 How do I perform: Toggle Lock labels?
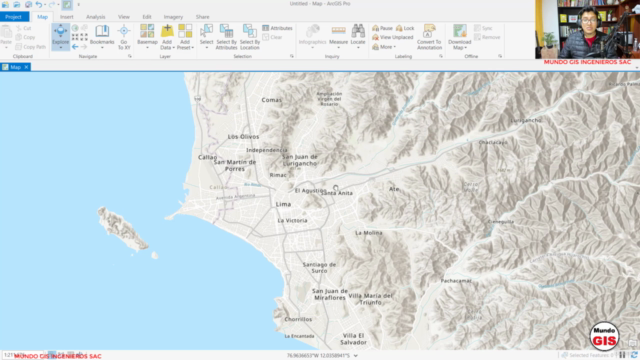click(405, 28)
